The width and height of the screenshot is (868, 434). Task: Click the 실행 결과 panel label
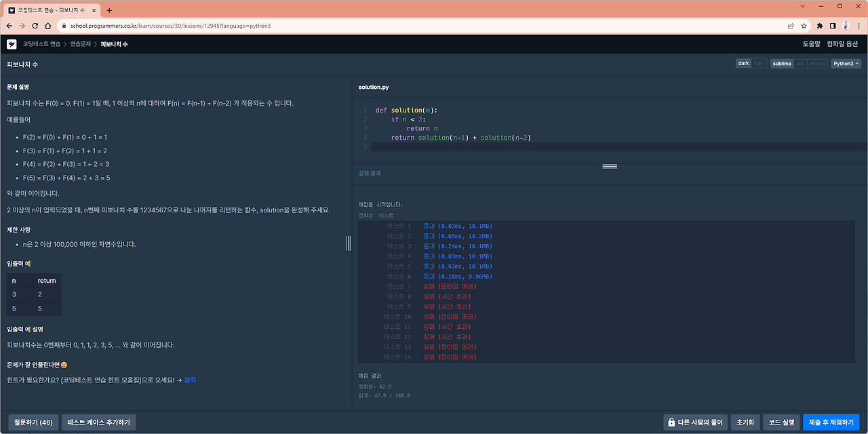tap(370, 173)
